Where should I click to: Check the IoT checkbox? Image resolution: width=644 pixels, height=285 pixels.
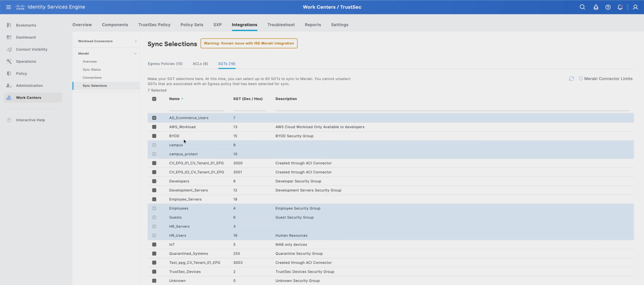coord(154,245)
